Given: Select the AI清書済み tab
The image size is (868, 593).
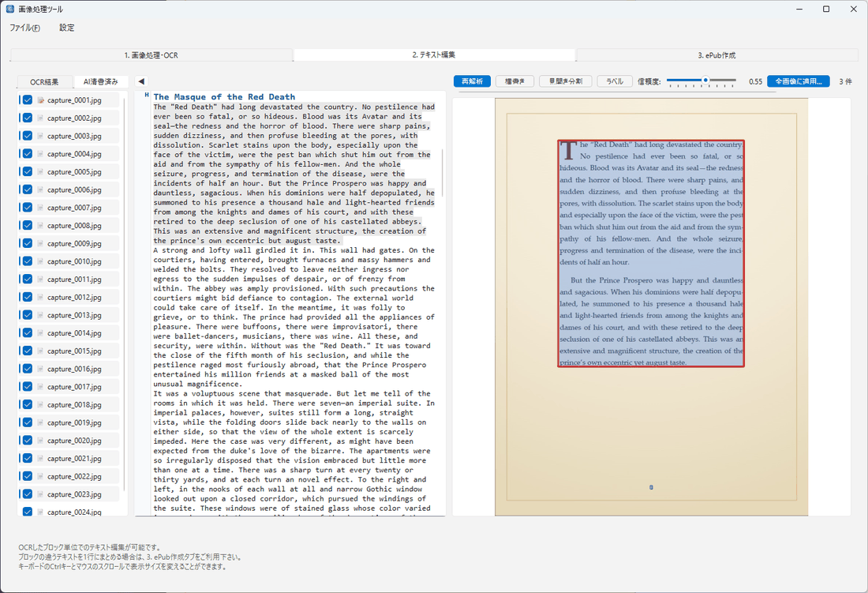Looking at the screenshot, I should [x=101, y=81].
